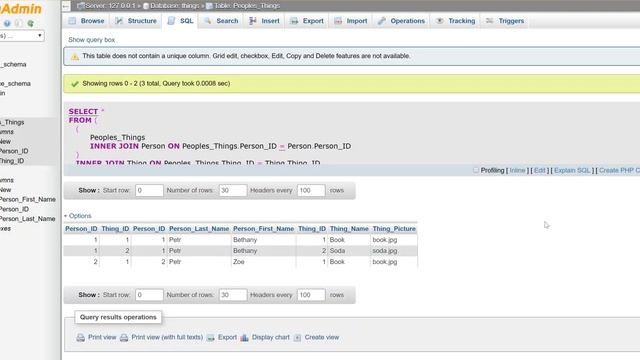Sort by Thing_Name column header
The image size is (640, 360).
[349, 229]
